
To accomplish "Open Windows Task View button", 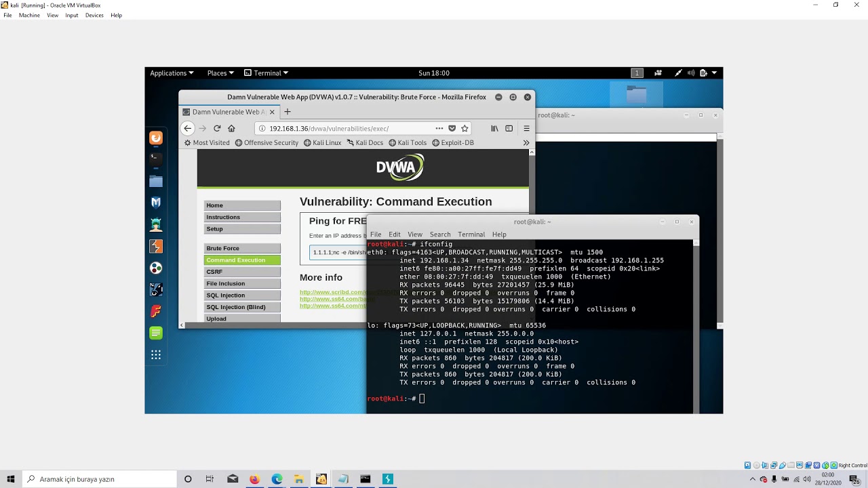I will coord(210,479).
